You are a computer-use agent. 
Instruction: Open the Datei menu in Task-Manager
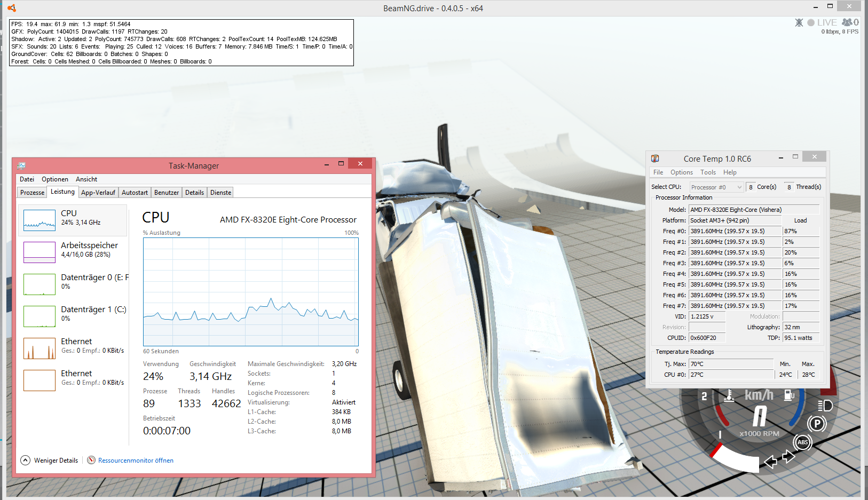click(x=27, y=179)
